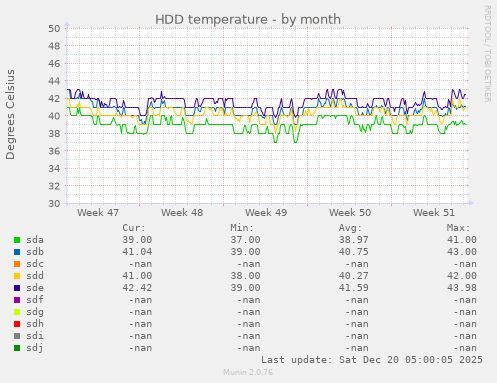Click sde maximum value 43.98

click(462, 288)
